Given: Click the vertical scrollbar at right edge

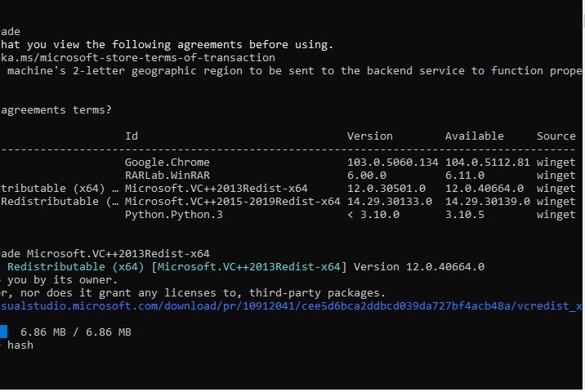Looking at the screenshot, I should click(583, 196).
